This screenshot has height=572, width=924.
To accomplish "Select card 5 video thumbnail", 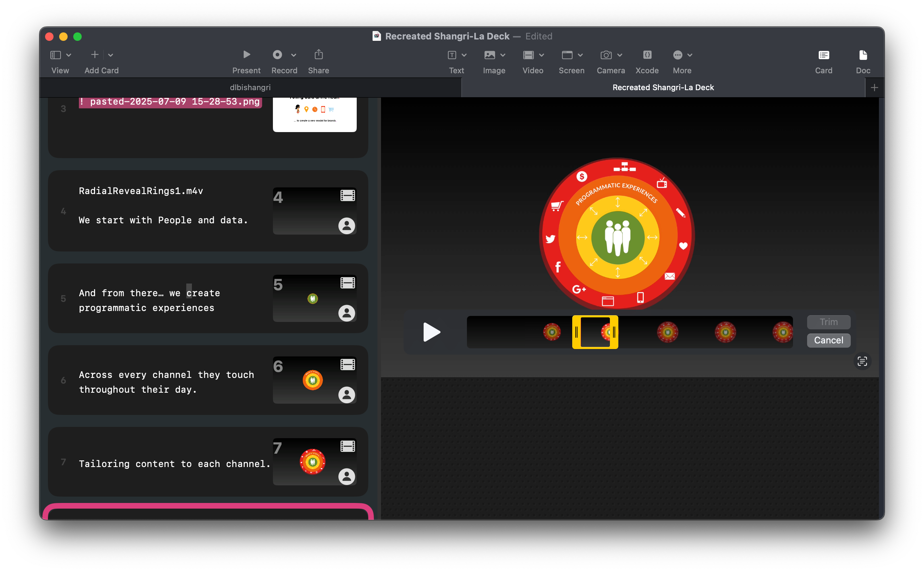I will pos(314,298).
